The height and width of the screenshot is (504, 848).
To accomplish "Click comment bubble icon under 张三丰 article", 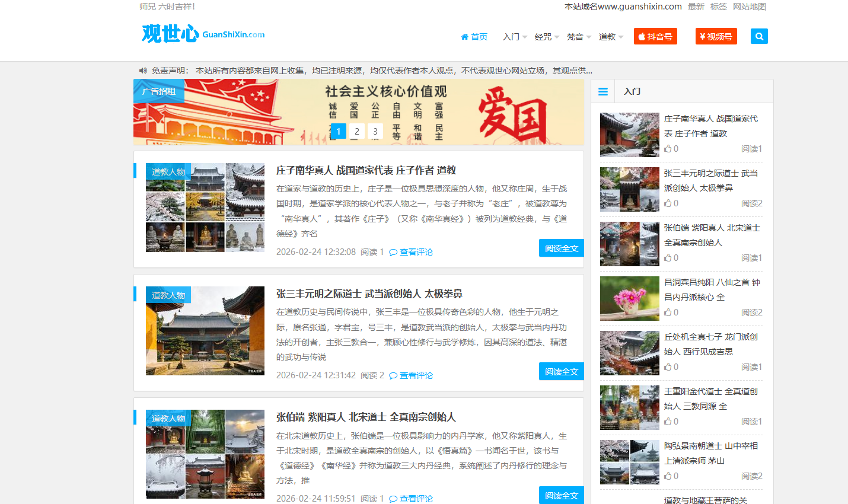I will (x=393, y=375).
